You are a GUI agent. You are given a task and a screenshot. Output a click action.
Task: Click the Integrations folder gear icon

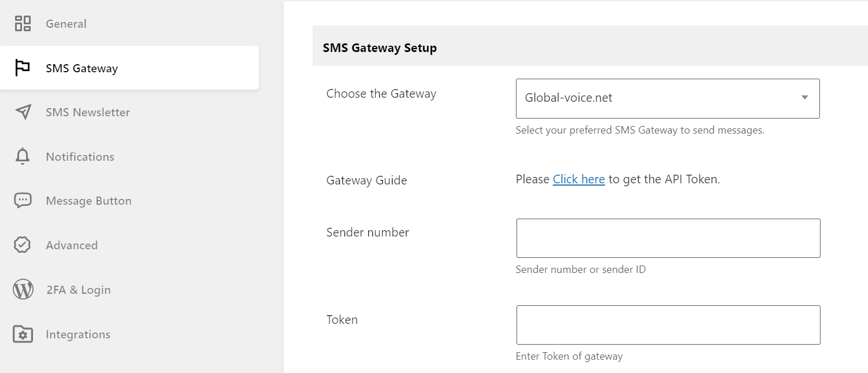[23, 334]
